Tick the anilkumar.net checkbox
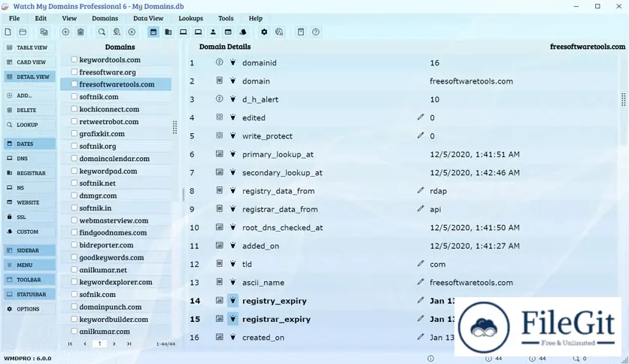629x364 pixels. click(74, 270)
